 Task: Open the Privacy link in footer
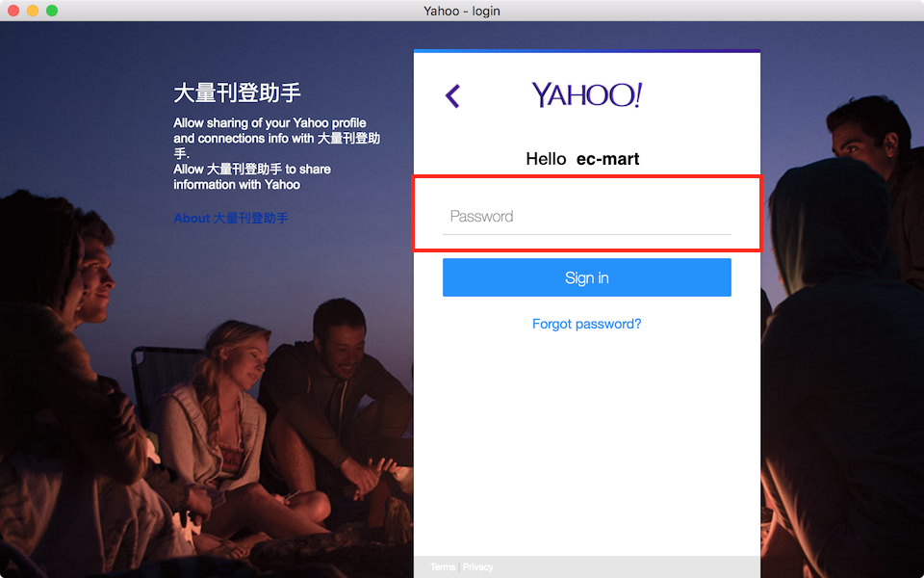pos(477,567)
